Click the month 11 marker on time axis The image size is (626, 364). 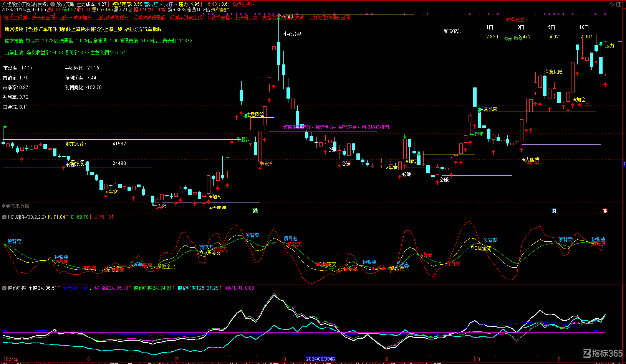coord(561,359)
